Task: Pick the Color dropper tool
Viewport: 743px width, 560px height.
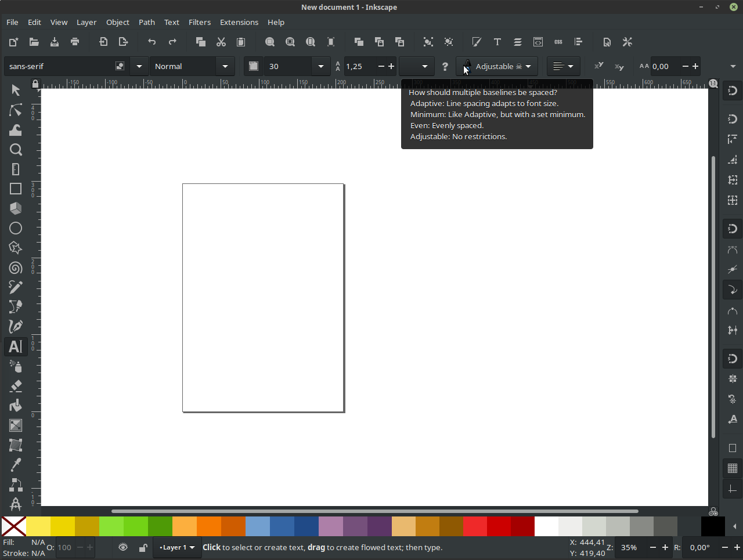Action: click(16, 465)
